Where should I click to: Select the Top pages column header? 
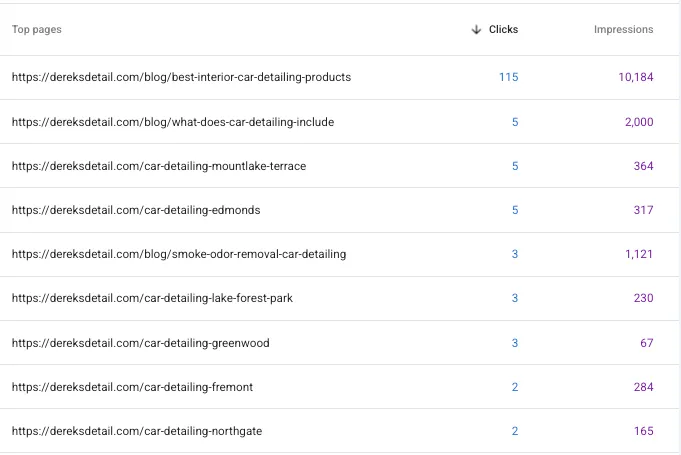pos(36,30)
